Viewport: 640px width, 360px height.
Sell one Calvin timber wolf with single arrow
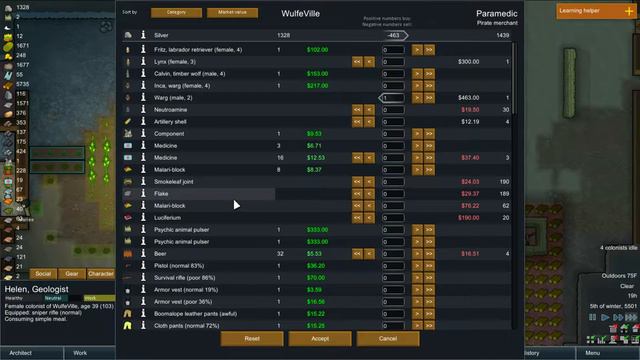417,74
